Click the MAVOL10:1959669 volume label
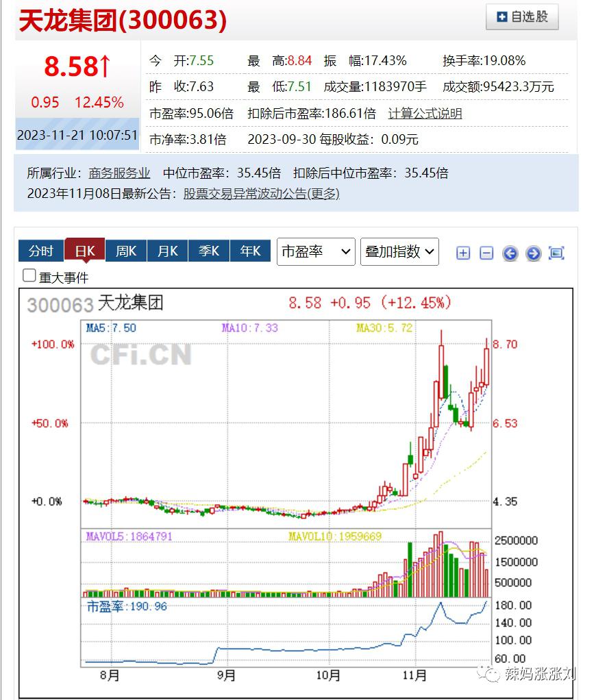Viewport: 596px width, 700px height. pyautogui.click(x=335, y=536)
